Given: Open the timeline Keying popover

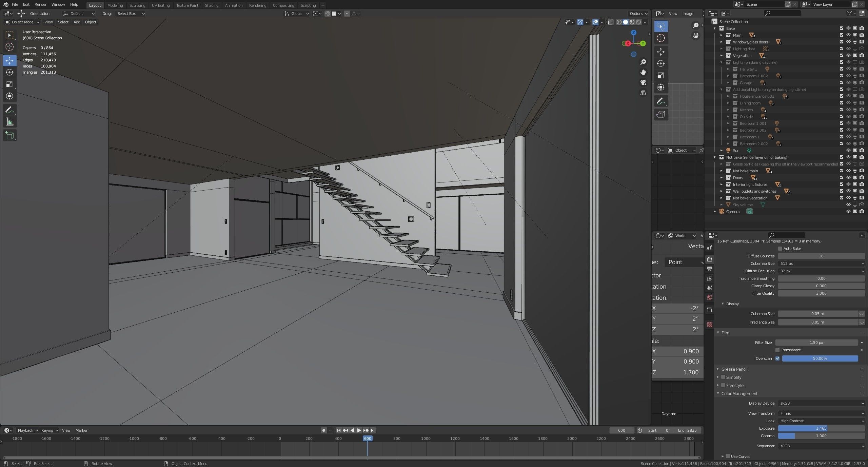Looking at the screenshot, I should tap(49, 430).
